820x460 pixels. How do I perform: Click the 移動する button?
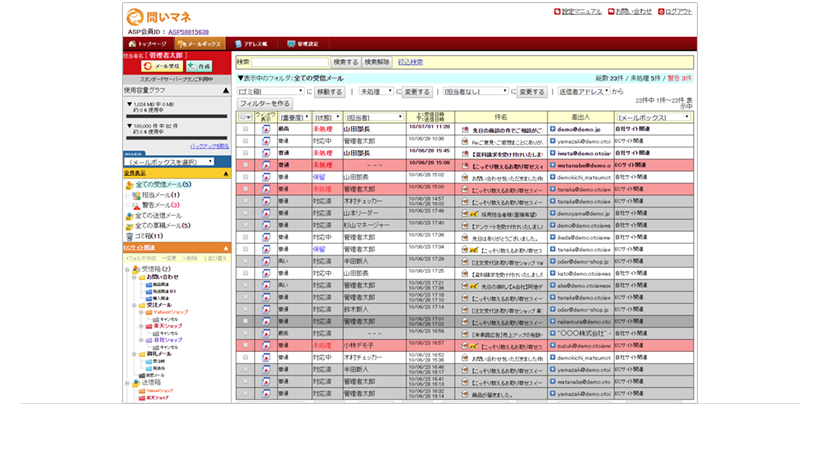[329, 92]
